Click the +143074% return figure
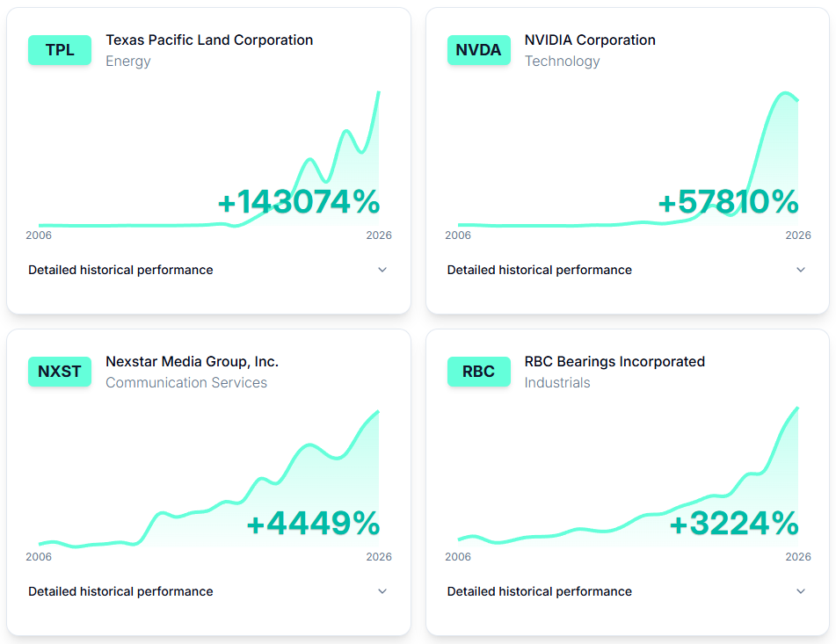Viewport: 836px width, 644px height. click(299, 202)
